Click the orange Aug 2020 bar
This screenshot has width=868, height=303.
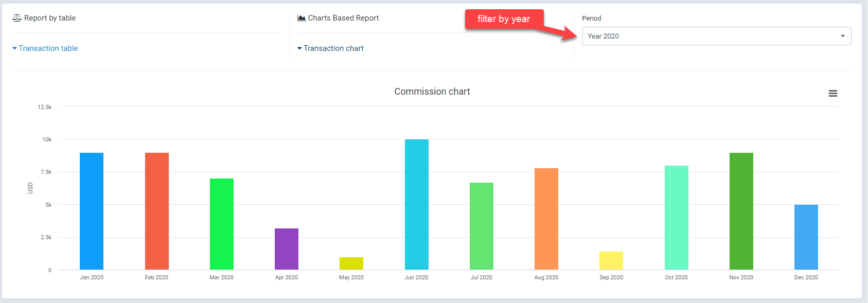[x=546, y=219]
